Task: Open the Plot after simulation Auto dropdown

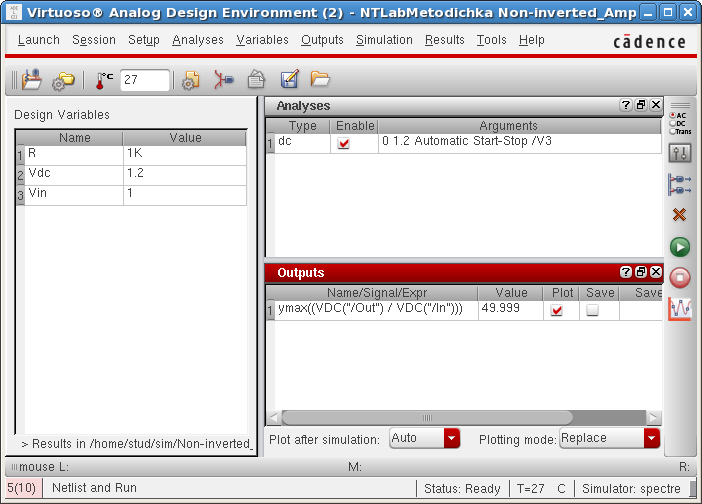Action: click(424, 438)
